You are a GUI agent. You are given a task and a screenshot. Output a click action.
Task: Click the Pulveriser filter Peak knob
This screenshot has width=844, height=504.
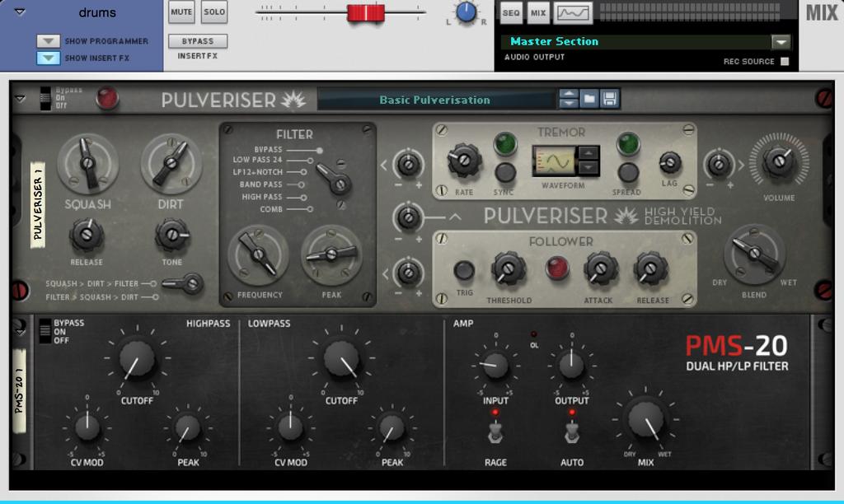(331, 255)
